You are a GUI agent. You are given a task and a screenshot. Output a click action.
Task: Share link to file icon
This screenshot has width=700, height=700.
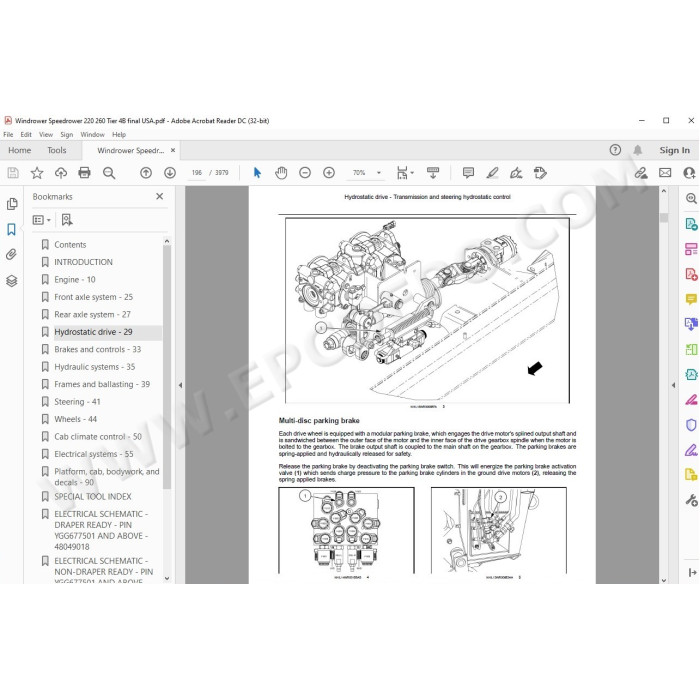pos(641,173)
